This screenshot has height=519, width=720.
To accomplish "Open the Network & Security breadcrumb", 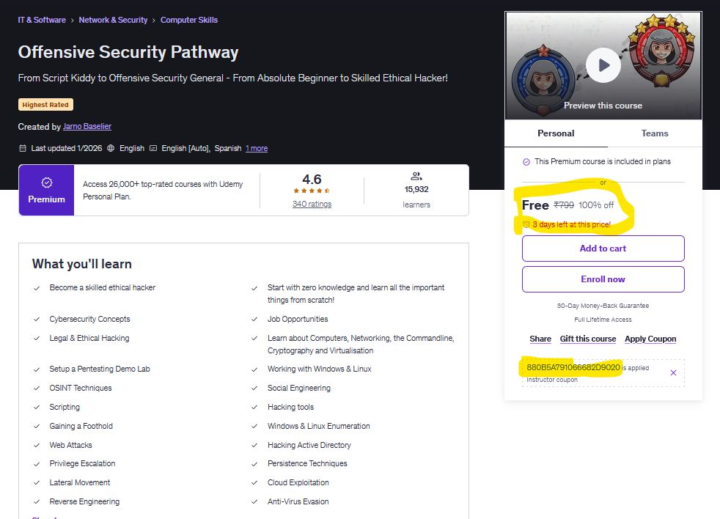I will click(x=113, y=20).
